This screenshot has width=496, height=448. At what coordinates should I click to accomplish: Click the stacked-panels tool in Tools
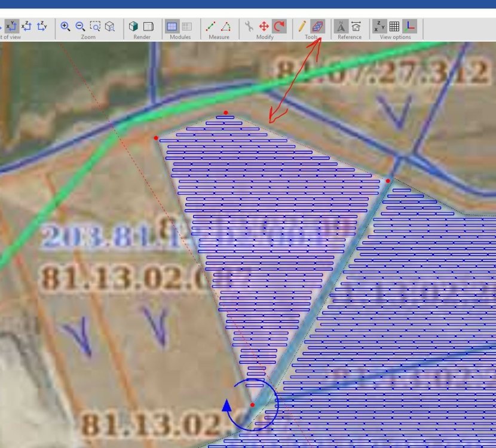coord(317,26)
